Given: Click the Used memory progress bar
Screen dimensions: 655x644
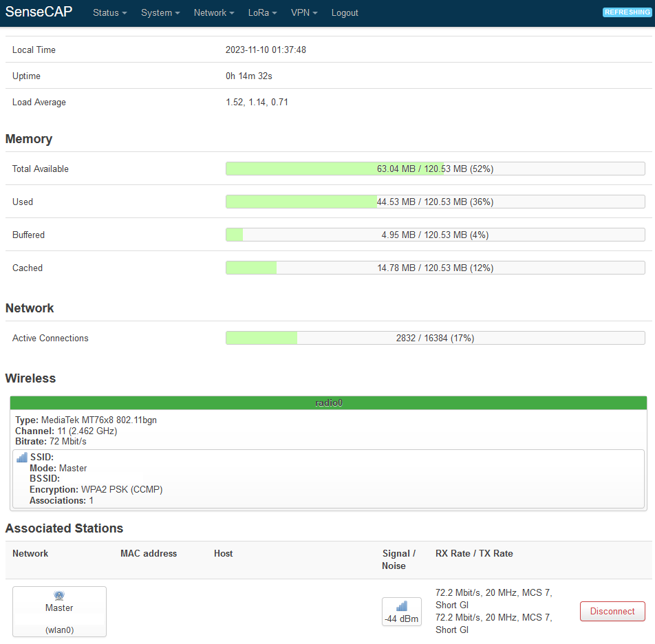Looking at the screenshot, I should click(x=436, y=202).
